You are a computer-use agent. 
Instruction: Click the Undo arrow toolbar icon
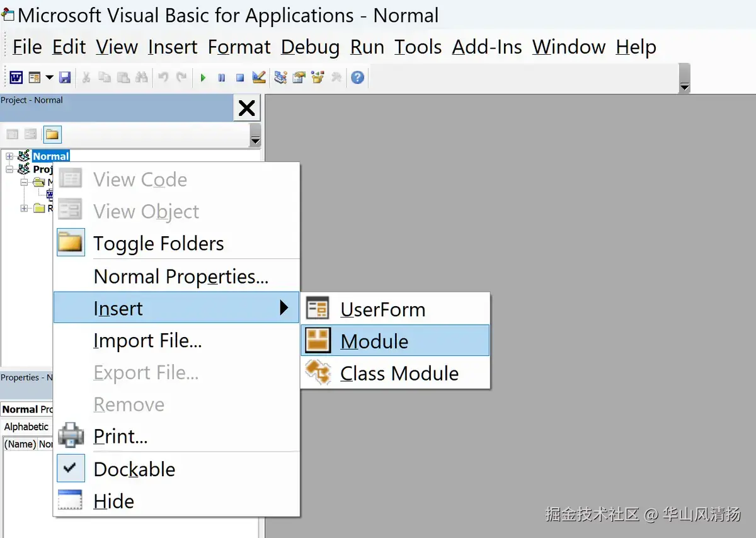click(163, 77)
